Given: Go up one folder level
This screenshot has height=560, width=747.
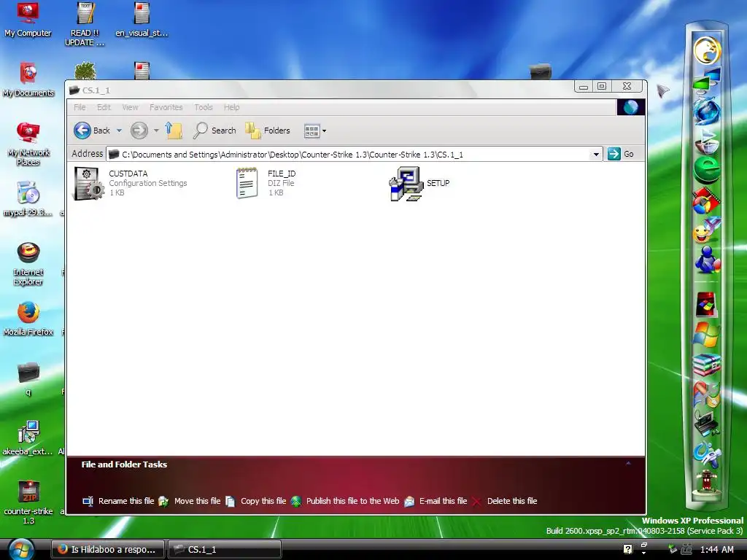Looking at the screenshot, I should (x=174, y=130).
